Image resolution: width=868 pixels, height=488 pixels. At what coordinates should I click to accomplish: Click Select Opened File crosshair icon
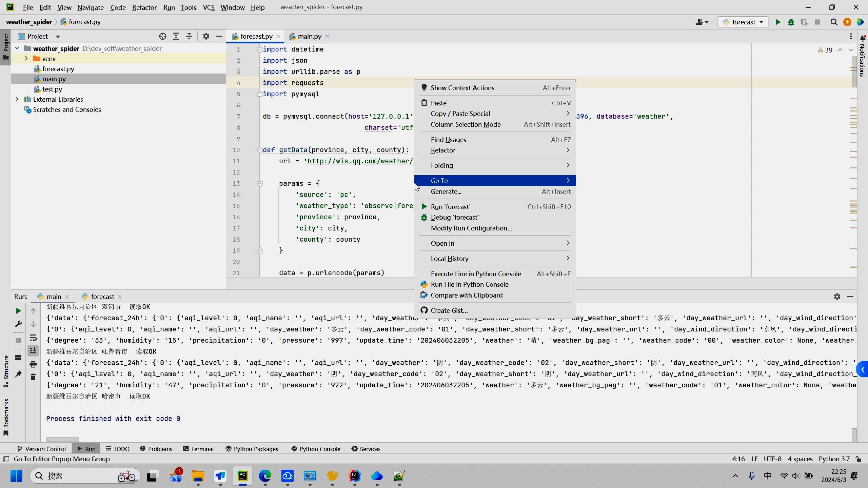click(163, 36)
